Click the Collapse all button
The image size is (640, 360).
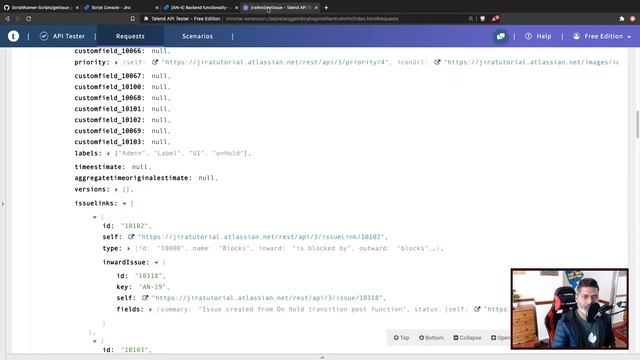[467, 338]
